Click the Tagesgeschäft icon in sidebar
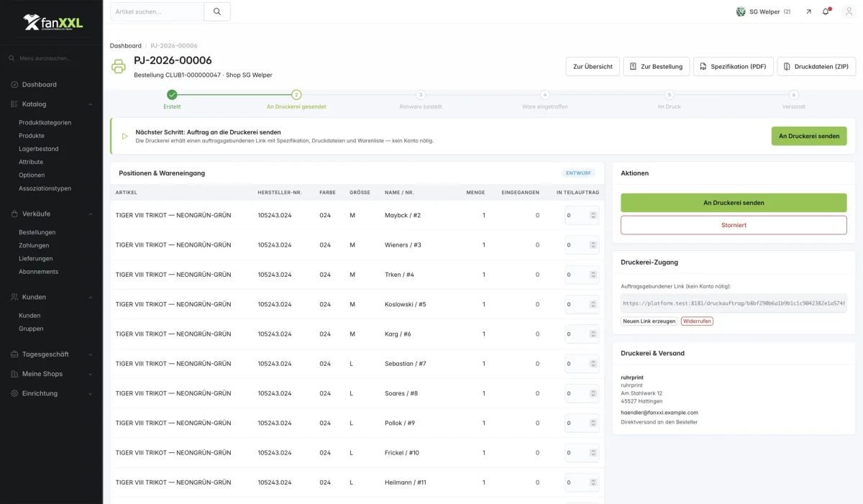Screen dimensions: 863x504 [x=14, y=354]
